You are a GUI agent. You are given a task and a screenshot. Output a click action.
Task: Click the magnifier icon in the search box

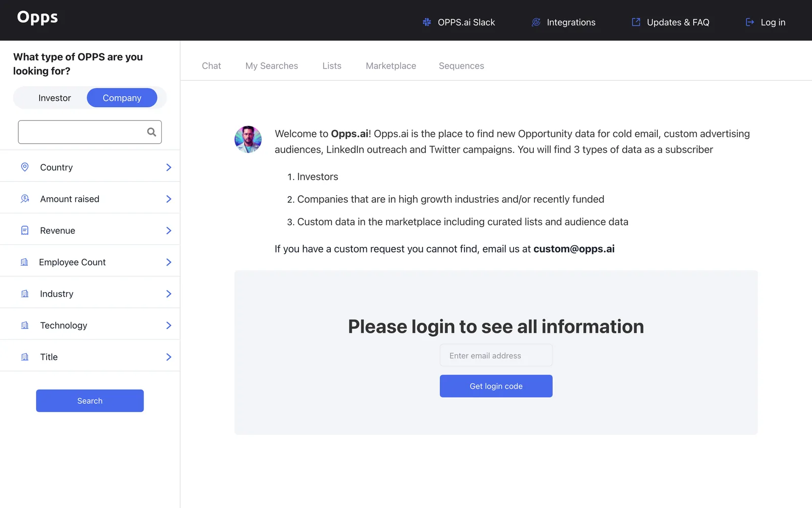(x=151, y=132)
